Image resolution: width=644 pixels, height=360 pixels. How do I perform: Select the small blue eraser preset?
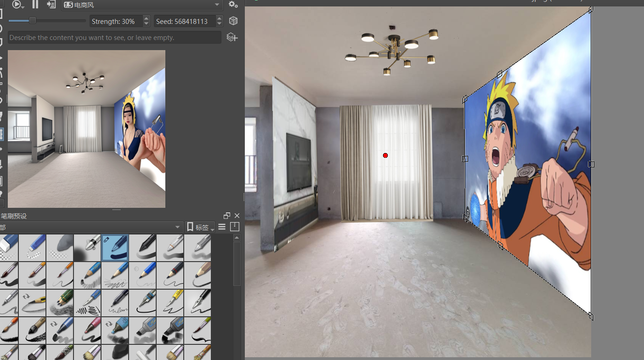pyautogui.click(x=32, y=248)
